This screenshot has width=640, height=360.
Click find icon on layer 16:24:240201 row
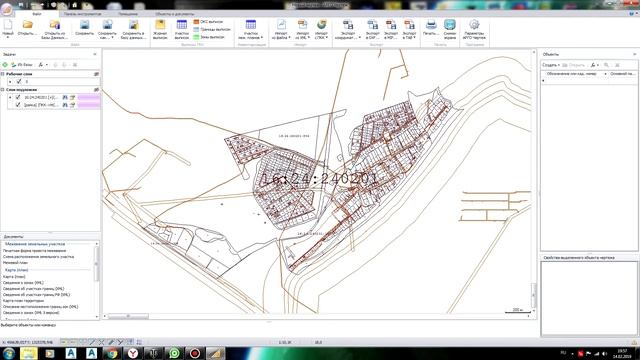point(65,97)
